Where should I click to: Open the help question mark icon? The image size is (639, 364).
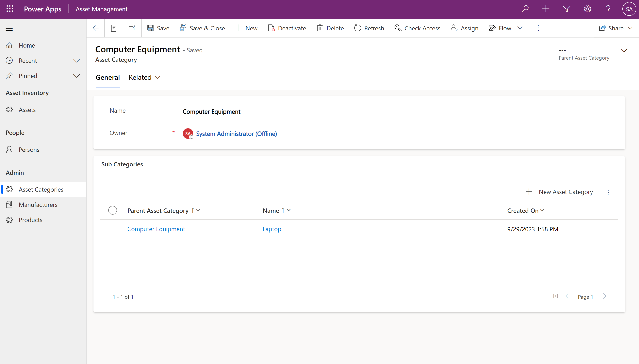click(608, 9)
